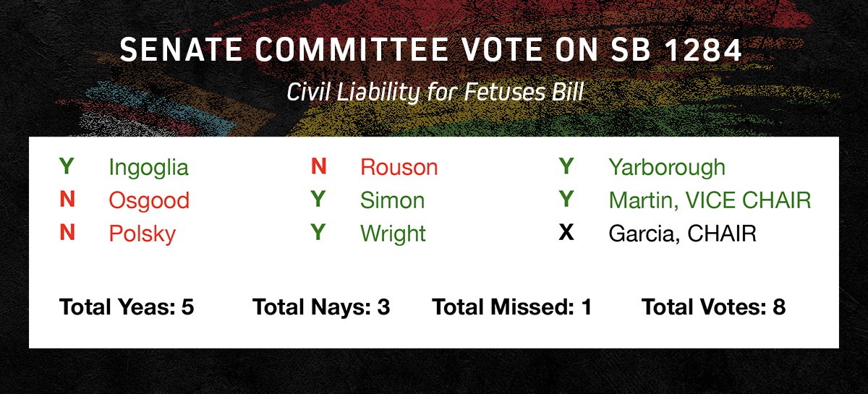Select the name Ingoglia
Viewport: 868px width, 394px height.
[x=148, y=168]
